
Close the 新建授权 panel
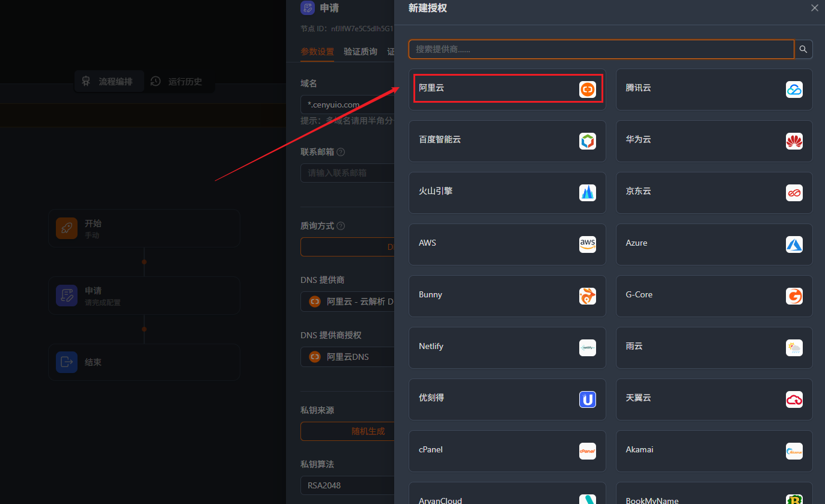click(x=814, y=8)
